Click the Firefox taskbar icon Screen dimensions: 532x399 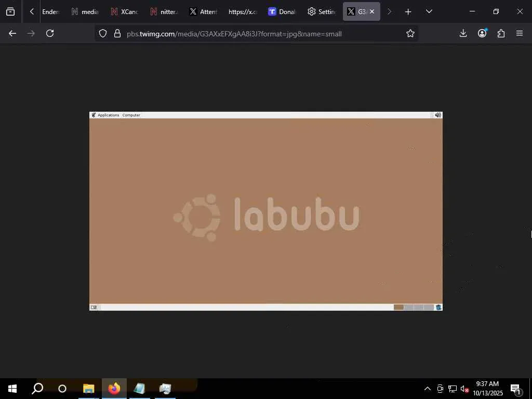click(114, 389)
